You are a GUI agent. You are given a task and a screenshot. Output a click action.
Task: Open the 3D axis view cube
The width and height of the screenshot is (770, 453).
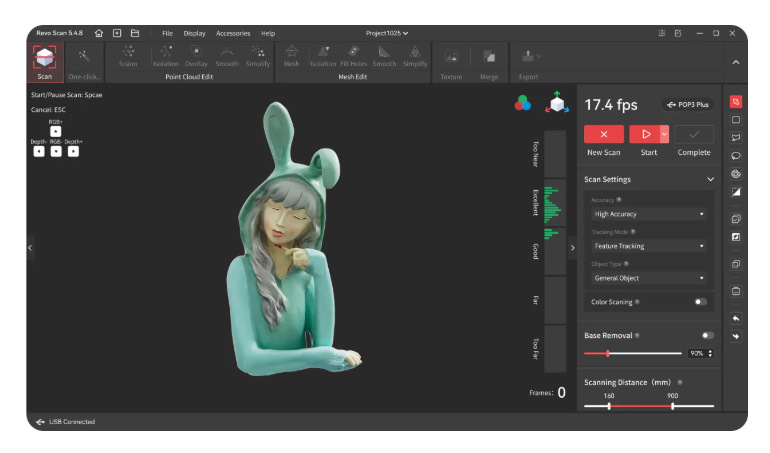pos(555,103)
